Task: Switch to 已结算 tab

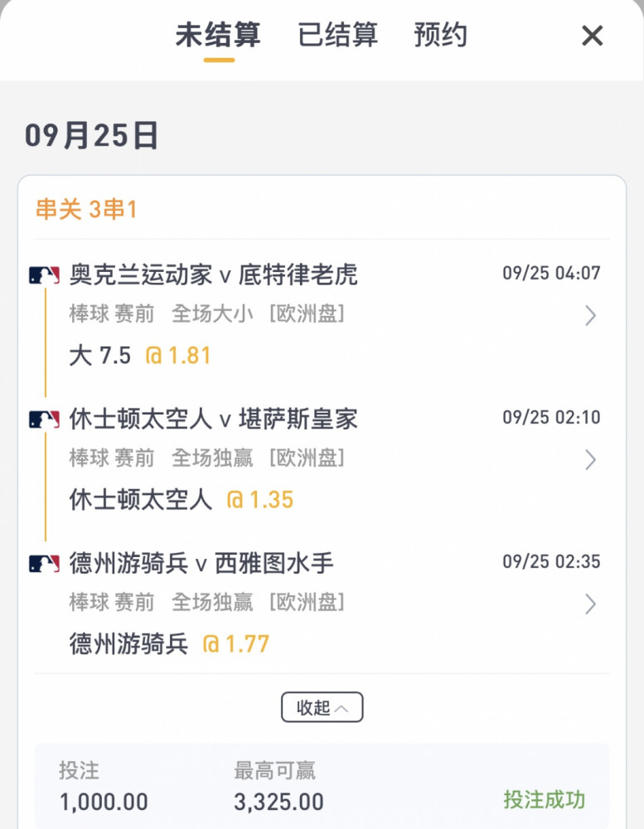Action: point(338,36)
